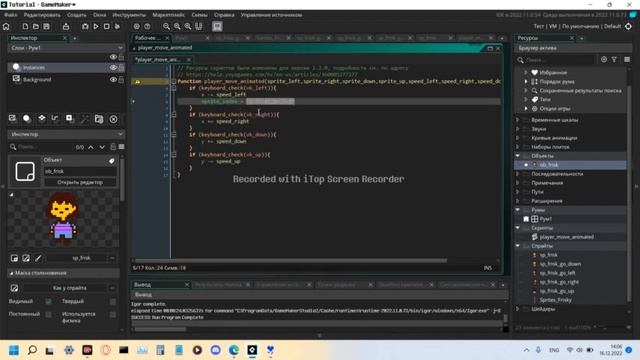Stop the running game

point(107,27)
